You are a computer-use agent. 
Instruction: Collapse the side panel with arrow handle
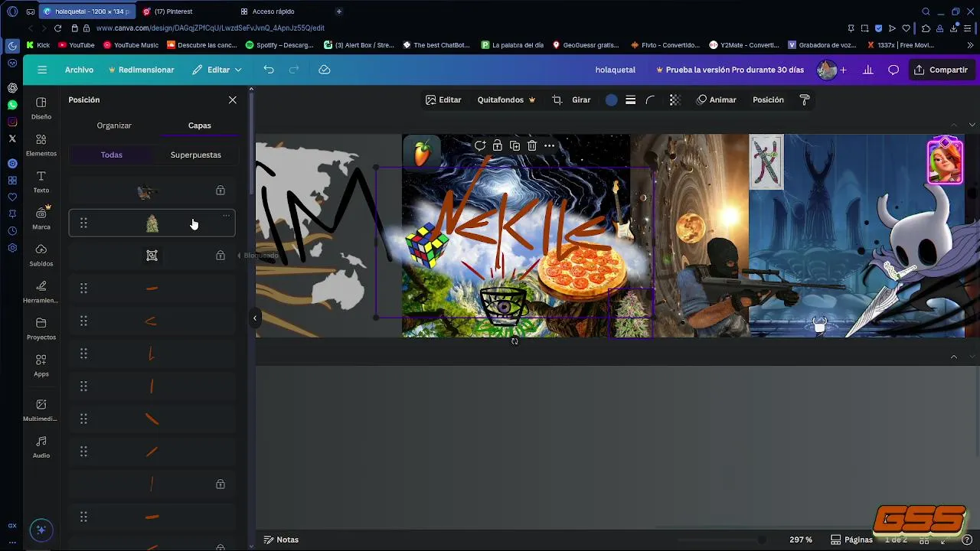point(255,318)
